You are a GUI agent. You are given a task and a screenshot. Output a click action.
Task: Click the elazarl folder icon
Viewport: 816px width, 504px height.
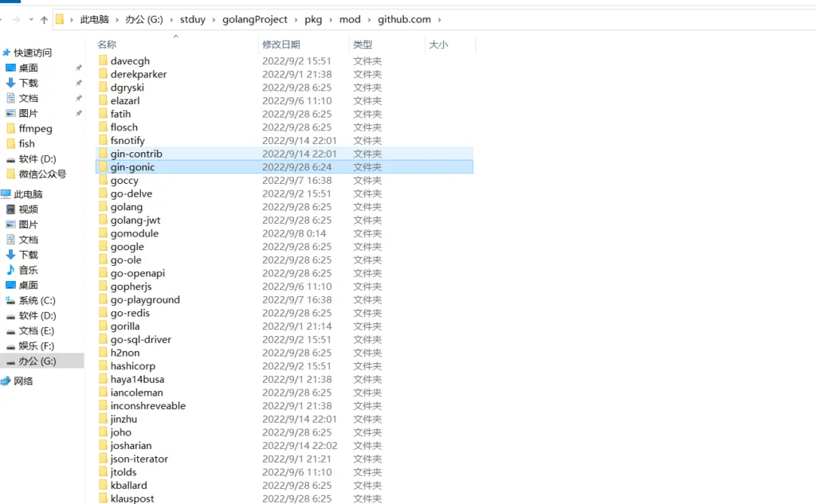coord(103,100)
